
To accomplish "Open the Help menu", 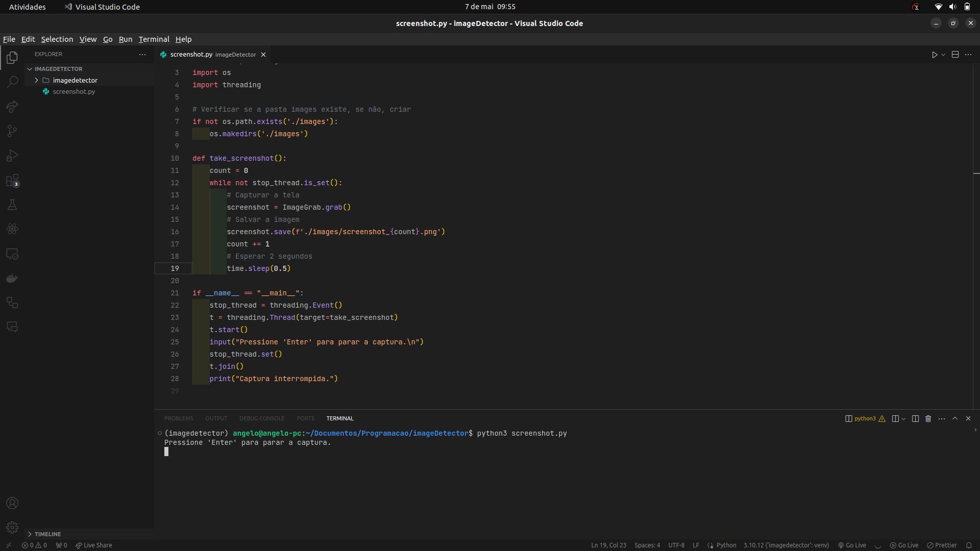I will click(x=184, y=39).
